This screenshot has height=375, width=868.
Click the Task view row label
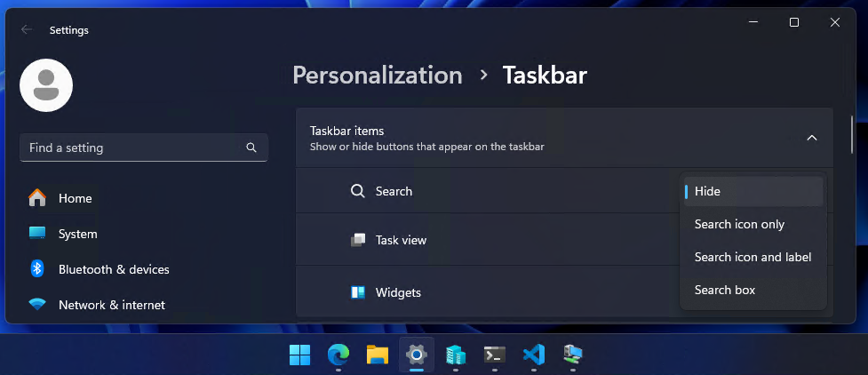tap(401, 240)
